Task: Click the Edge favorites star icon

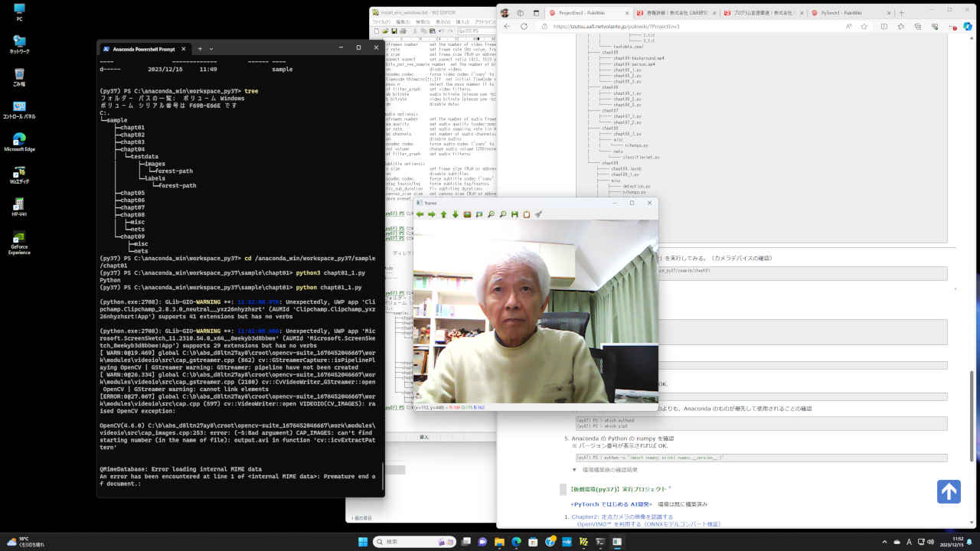Action: point(866,26)
